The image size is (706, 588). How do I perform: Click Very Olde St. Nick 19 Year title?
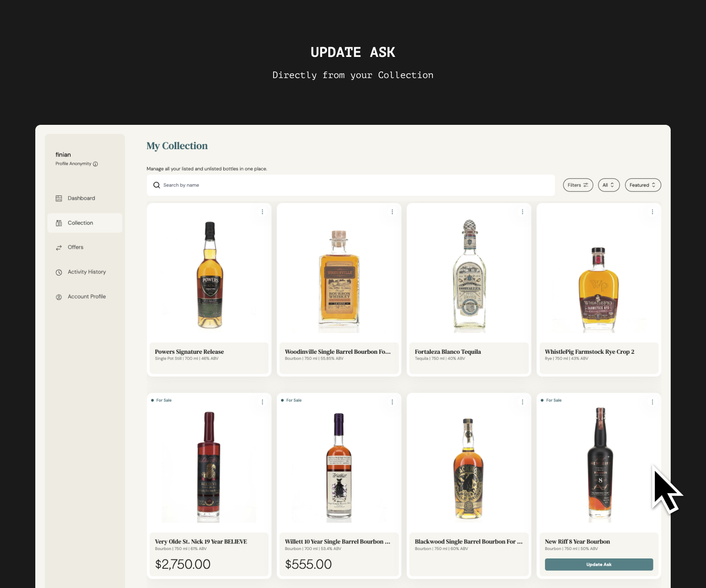pyautogui.click(x=201, y=542)
